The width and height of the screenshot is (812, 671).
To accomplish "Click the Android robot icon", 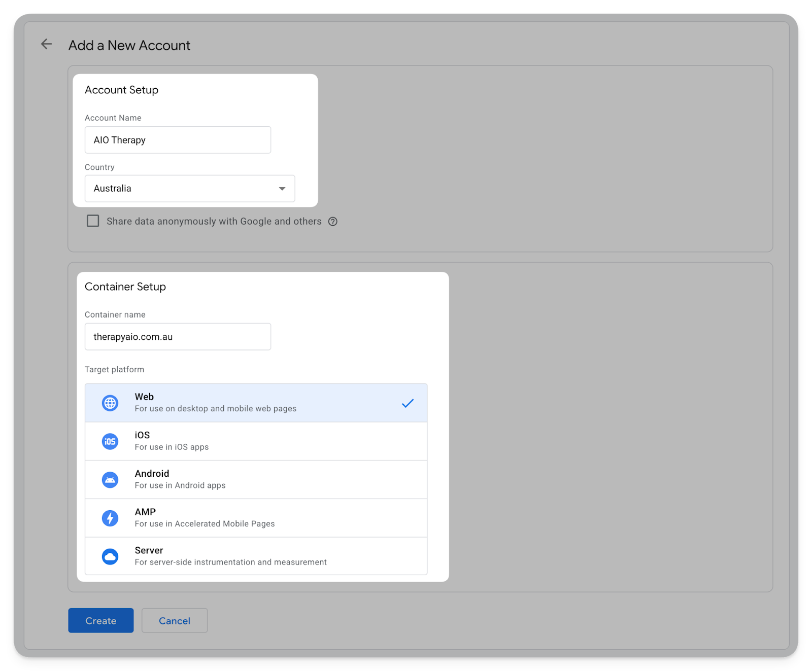I will 110,480.
